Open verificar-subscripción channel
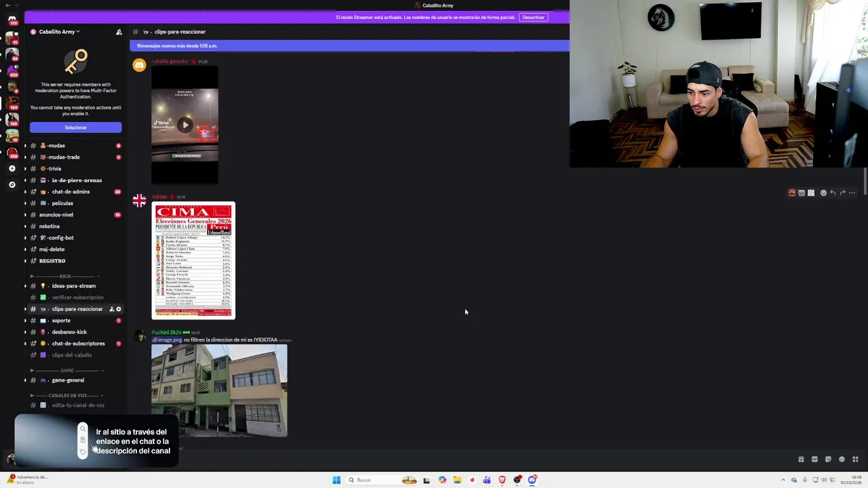 [x=75, y=298]
